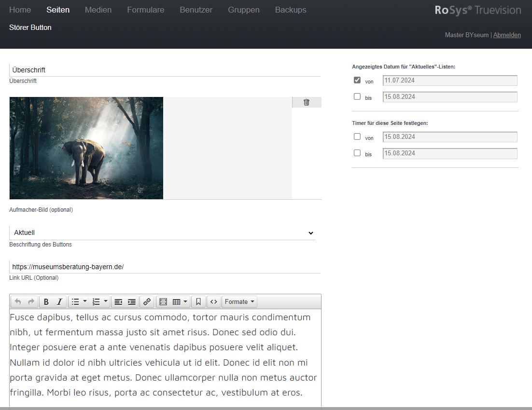Open the Beschriftung des Buttons dropdown

(162, 232)
